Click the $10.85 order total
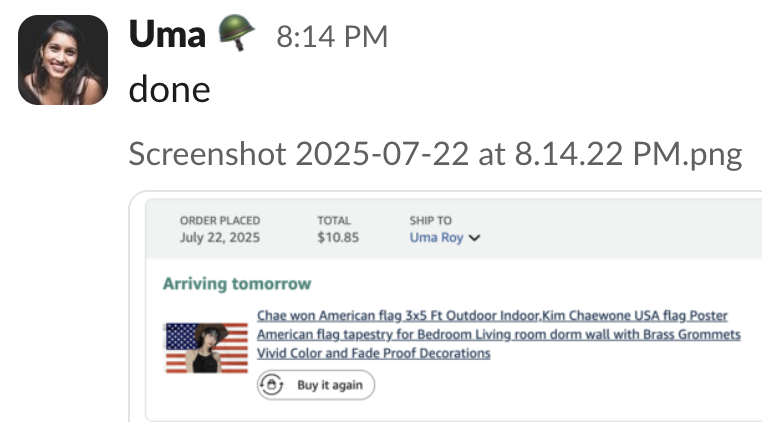Image resolution: width=762 pixels, height=422 pixels. point(338,237)
